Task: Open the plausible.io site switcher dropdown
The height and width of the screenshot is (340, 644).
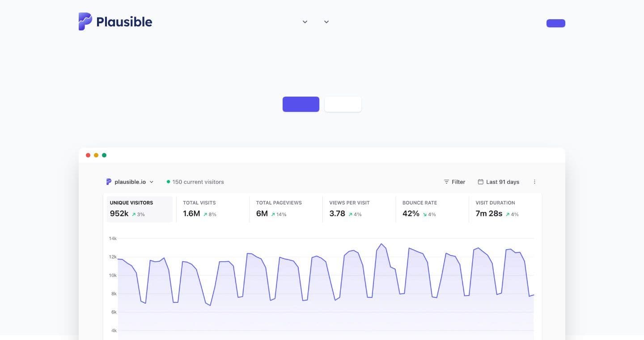Action: pos(130,182)
